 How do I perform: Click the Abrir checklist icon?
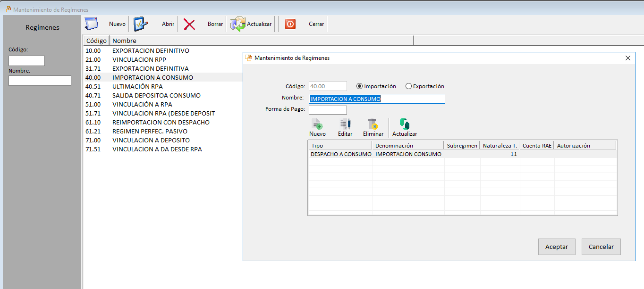tap(141, 24)
